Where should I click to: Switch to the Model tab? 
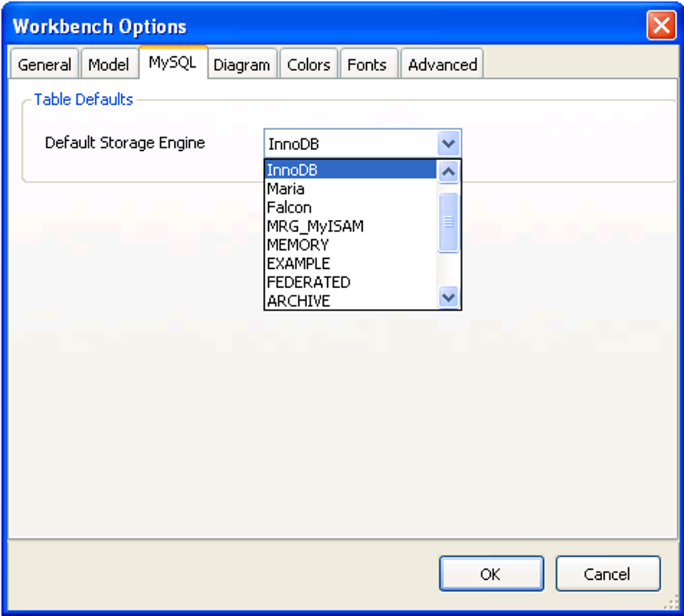[x=109, y=64]
